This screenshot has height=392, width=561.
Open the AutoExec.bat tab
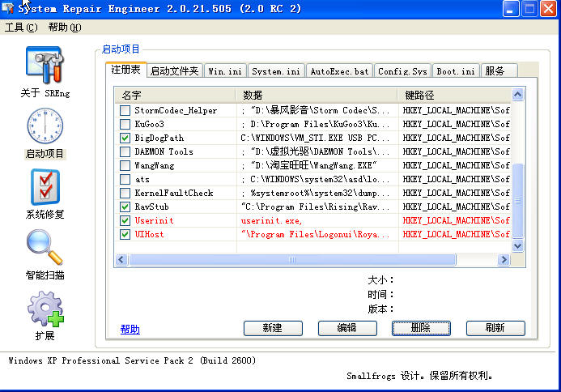point(339,71)
